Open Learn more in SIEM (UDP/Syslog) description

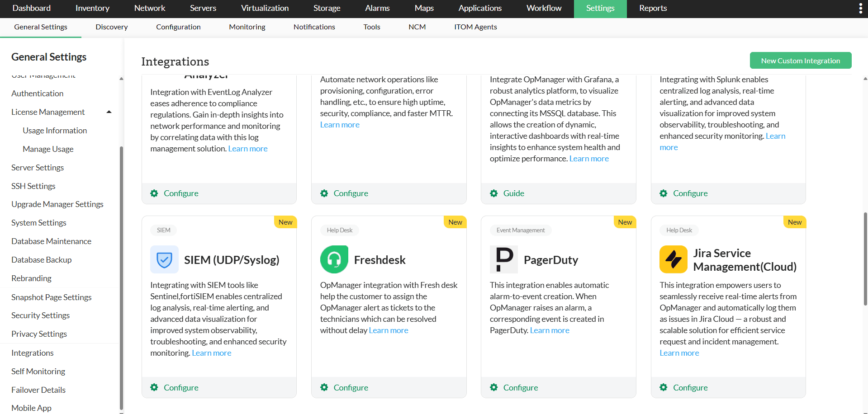212,353
